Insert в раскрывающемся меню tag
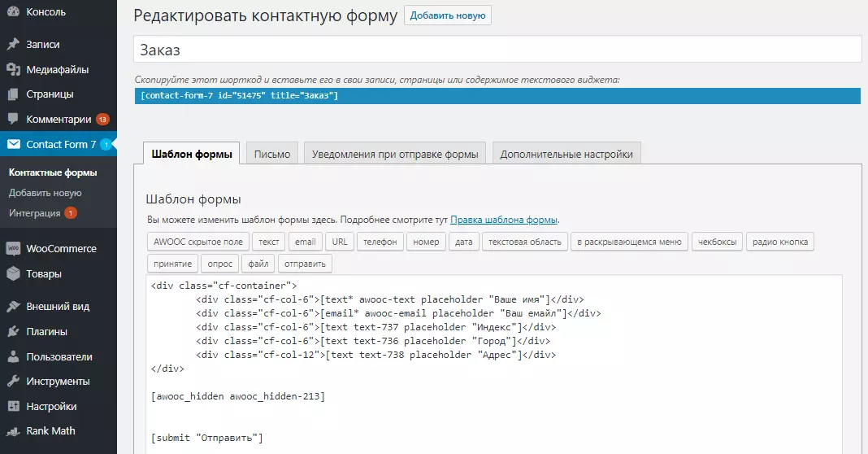The width and height of the screenshot is (868, 454). click(x=629, y=242)
